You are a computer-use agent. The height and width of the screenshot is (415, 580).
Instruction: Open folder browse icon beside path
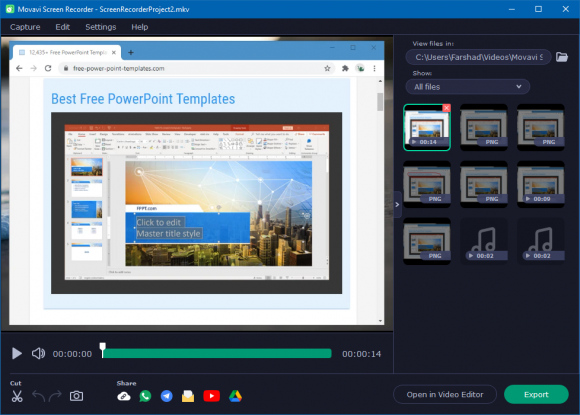click(x=562, y=57)
